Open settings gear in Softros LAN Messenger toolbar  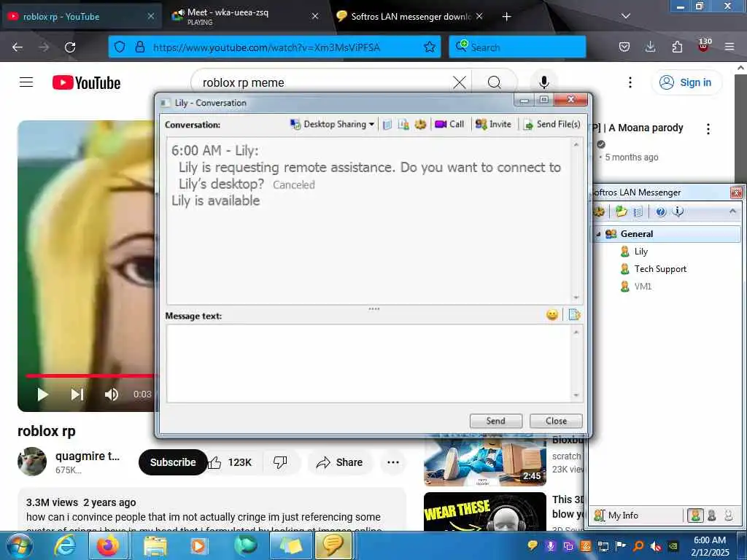599,211
